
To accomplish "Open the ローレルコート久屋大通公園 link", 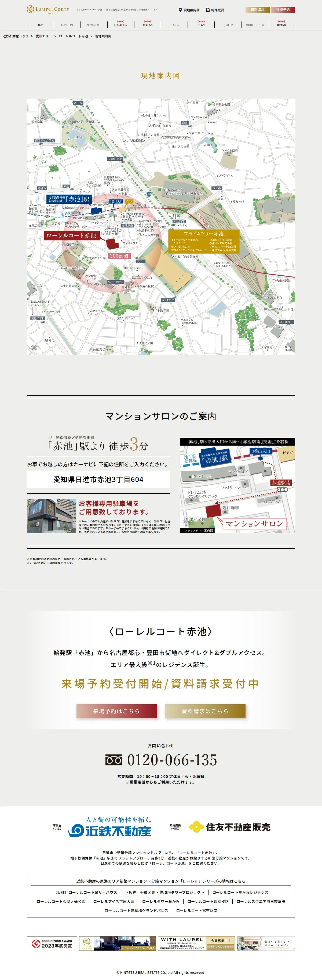I will coord(61,901).
